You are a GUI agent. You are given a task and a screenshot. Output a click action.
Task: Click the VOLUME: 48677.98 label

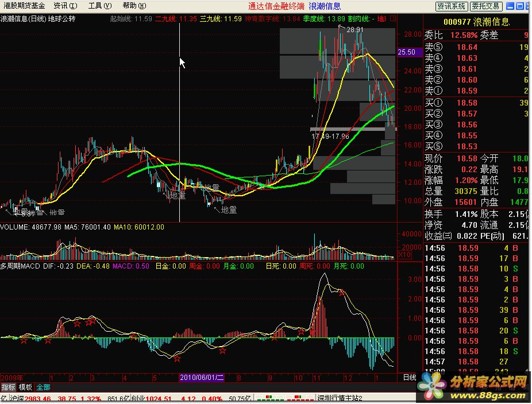pos(31,227)
